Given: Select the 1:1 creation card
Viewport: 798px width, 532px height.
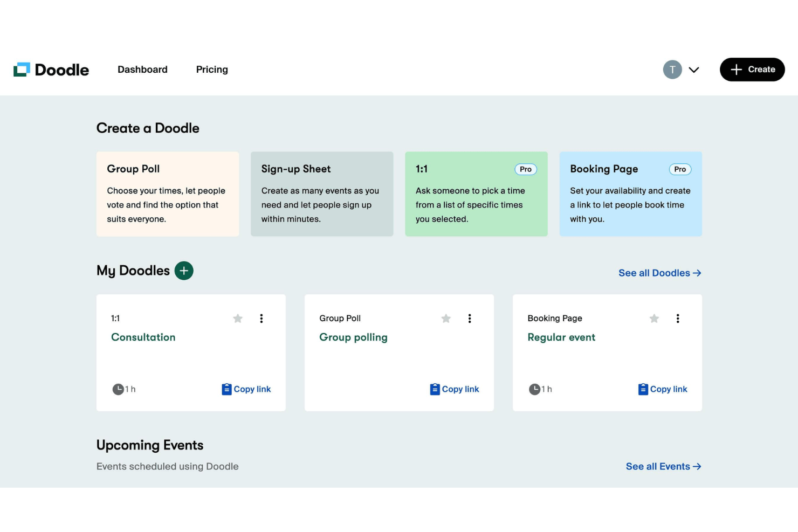Looking at the screenshot, I should pos(476,194).
